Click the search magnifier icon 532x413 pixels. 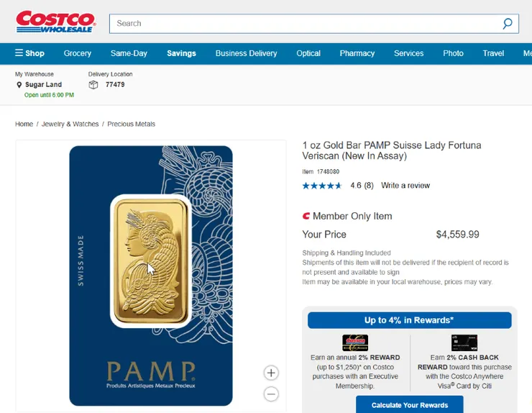508,24
